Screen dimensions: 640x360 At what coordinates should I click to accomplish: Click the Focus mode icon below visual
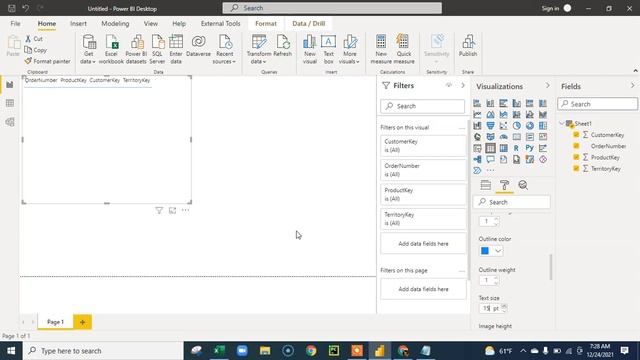pos(173,210)
